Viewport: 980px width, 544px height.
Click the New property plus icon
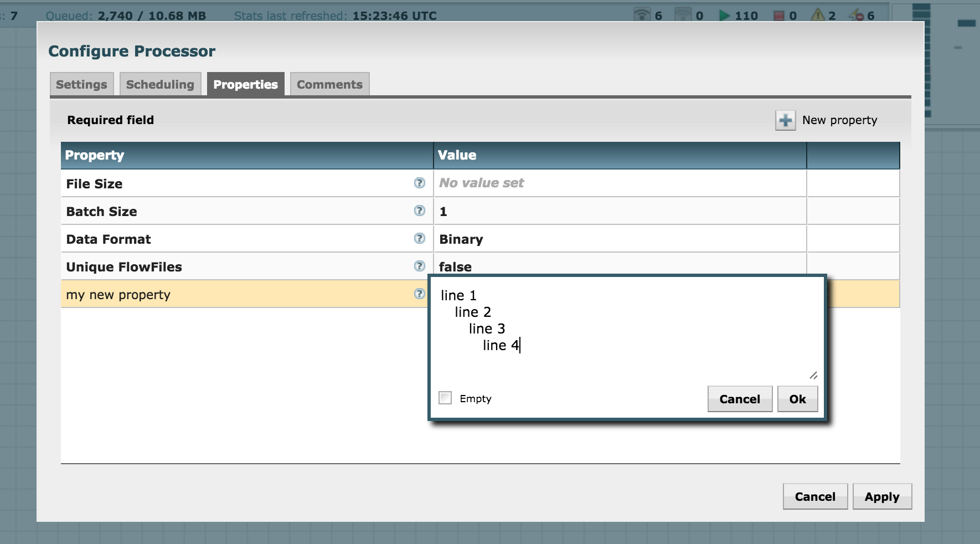[785, 119]
